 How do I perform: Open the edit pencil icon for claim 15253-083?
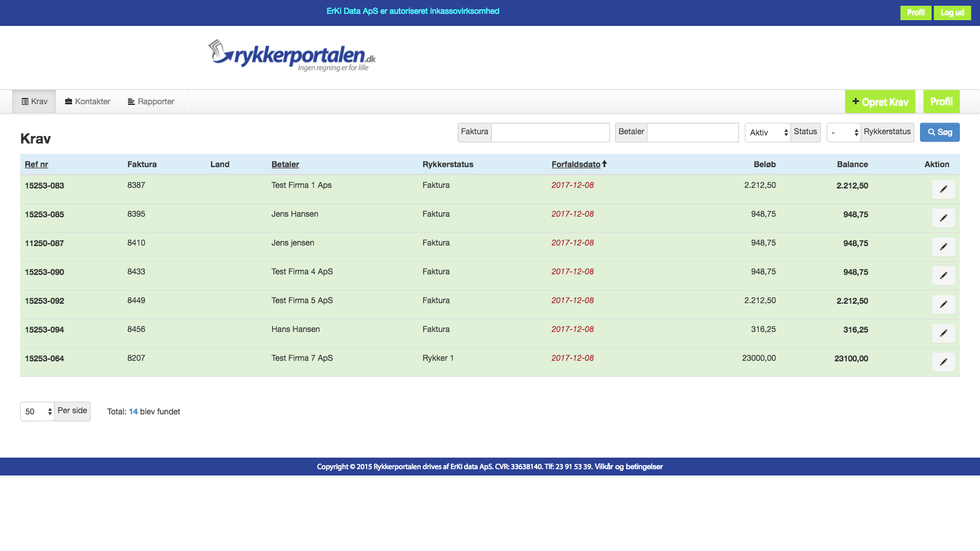coord(944,189)
